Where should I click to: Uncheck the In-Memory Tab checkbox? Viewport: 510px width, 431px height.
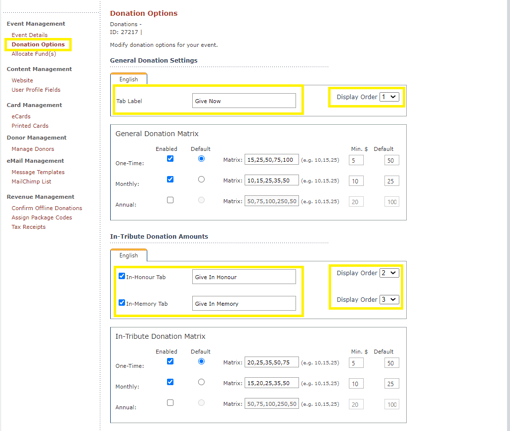click(x=122, y=303)
